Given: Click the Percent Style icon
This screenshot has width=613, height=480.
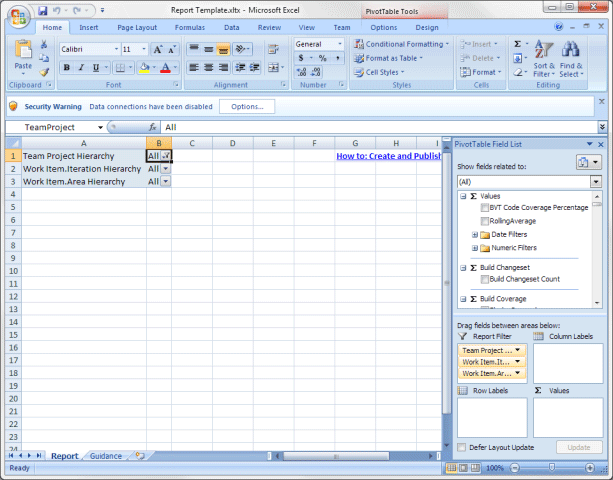Looking at the screenshot, I should pyautogui.click(x=323, y=58).
